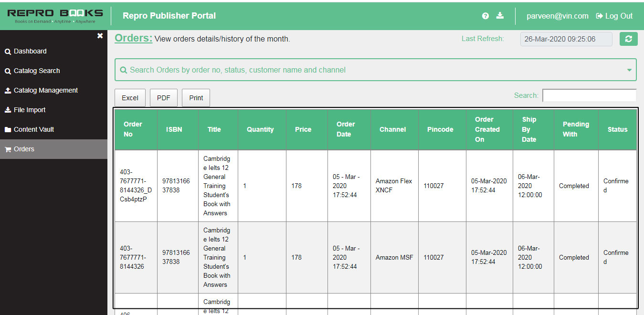Export the orders as PDF
Viewport: 644px width, 315px height.
(163, 97)
